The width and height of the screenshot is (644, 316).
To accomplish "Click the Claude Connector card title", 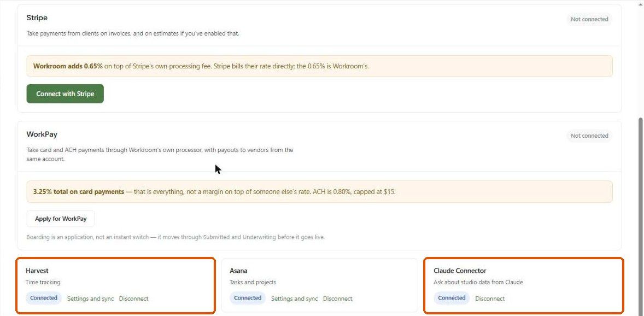I will click(x=460, y=271).
